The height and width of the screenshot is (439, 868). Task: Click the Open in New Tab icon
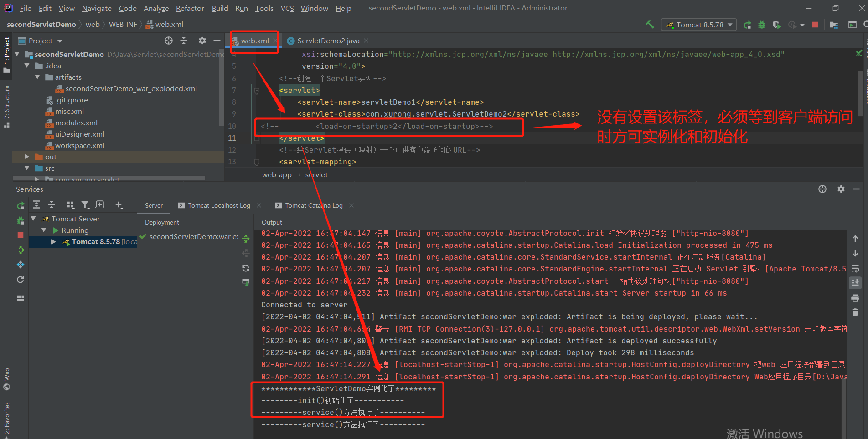(x=100, y=205)
